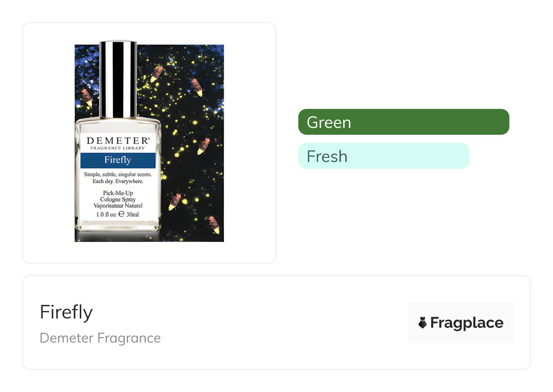Open the Demeter Fragrance brand link
553x392 pixels.
pyautogui.click(x=100, y=338)
